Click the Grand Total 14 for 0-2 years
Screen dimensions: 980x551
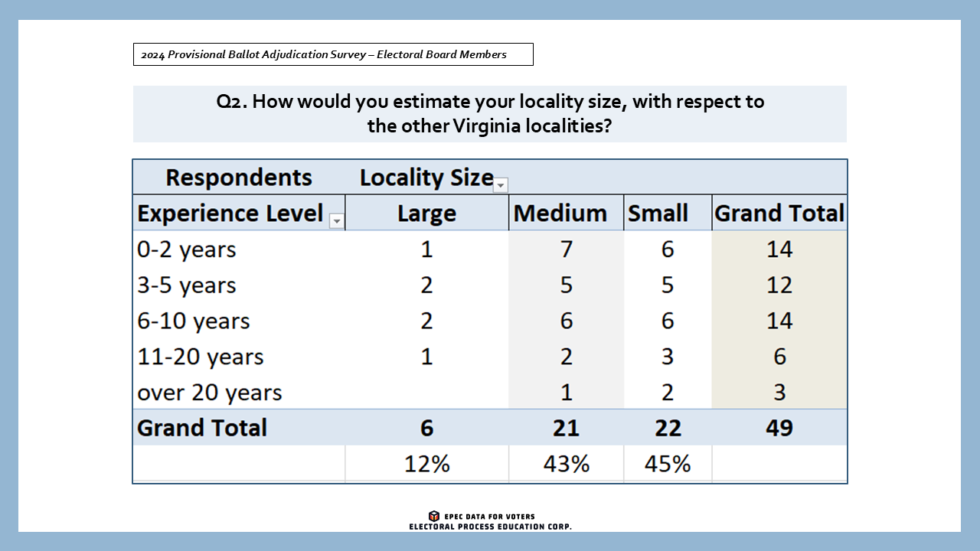tap(779, 249)
